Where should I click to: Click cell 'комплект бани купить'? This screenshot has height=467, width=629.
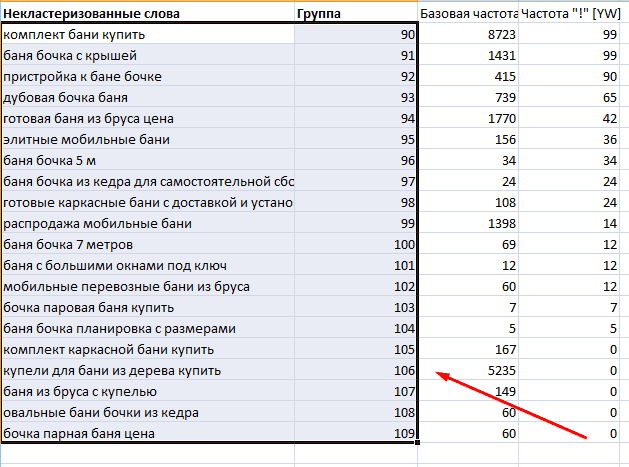148,34
